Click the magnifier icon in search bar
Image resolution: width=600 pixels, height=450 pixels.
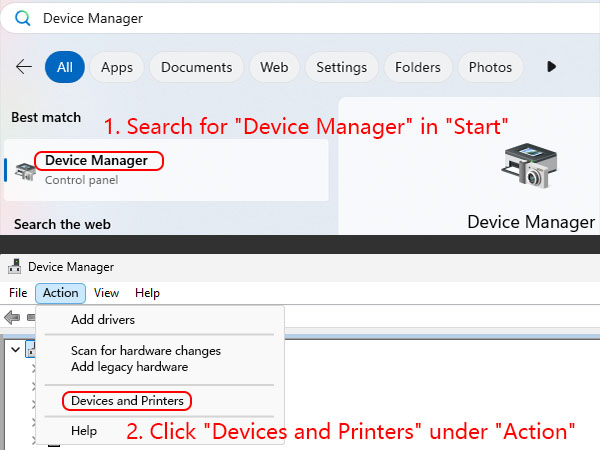[22, 18]
